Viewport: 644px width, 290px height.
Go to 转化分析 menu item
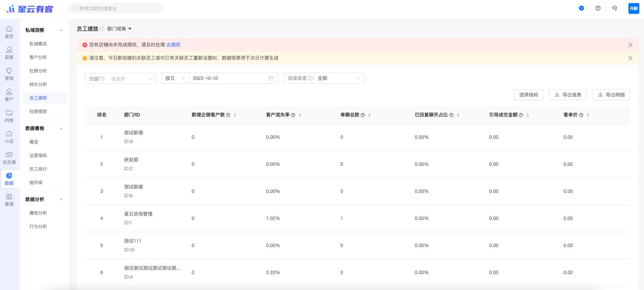coord(38,84)
